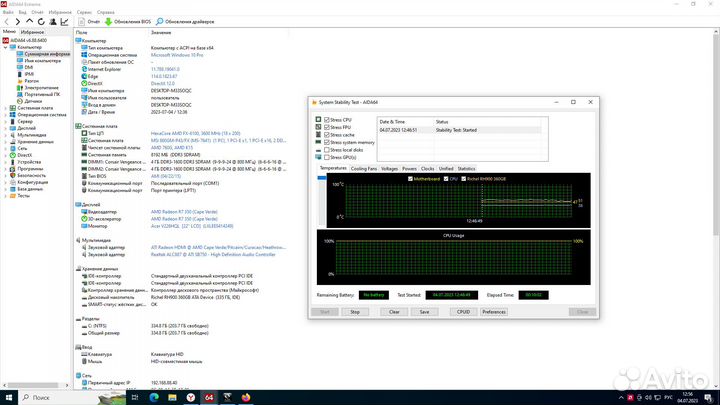Image resolution: width=720 pixels, height=405 pixels.
Task: Open the Файл menu
Action: click(x=8, y=12)
